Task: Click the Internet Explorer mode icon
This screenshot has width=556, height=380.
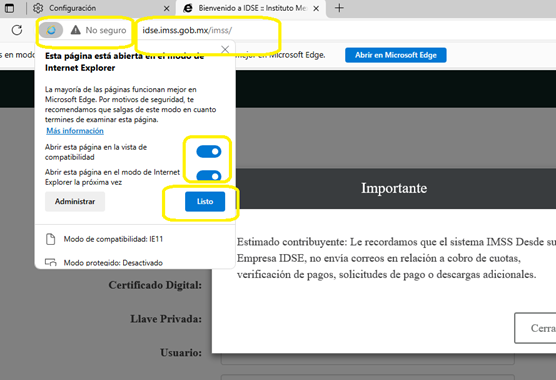Action: click(x=51, y=30)
